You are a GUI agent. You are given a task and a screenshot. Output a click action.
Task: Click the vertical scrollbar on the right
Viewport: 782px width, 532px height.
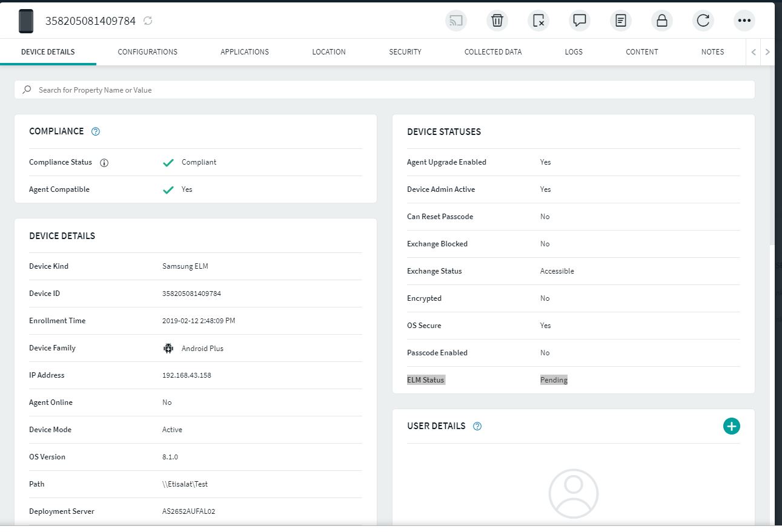(x=771, y=151)
